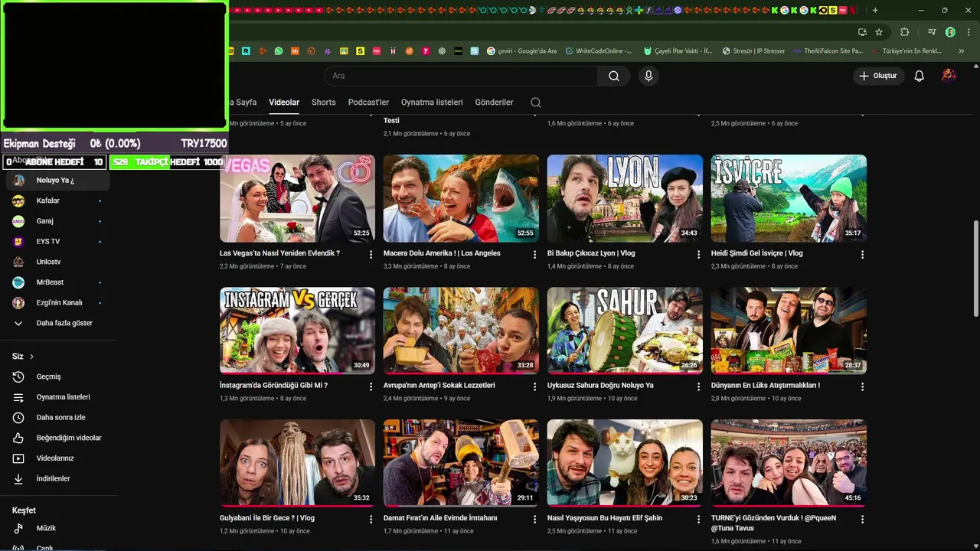
Task: Play the SAHUR drum thumbnail video
Action: [625, 331]
